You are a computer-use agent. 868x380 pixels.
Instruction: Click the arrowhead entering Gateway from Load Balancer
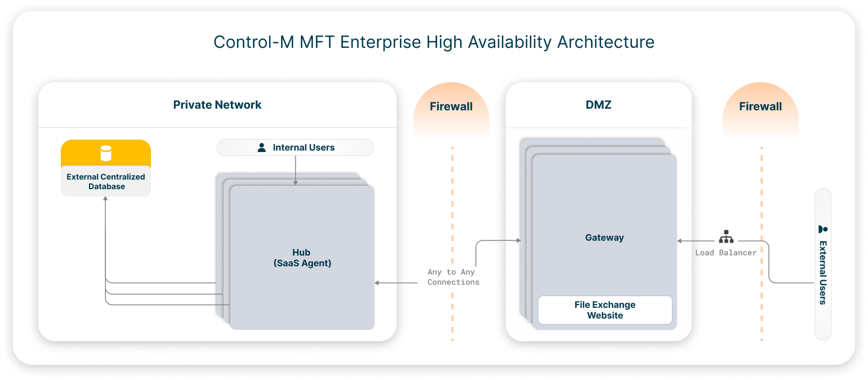(x=680, y=241)
